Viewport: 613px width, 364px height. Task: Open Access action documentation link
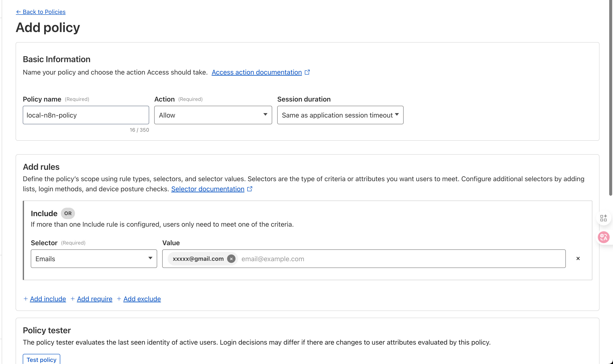point(257,72)
